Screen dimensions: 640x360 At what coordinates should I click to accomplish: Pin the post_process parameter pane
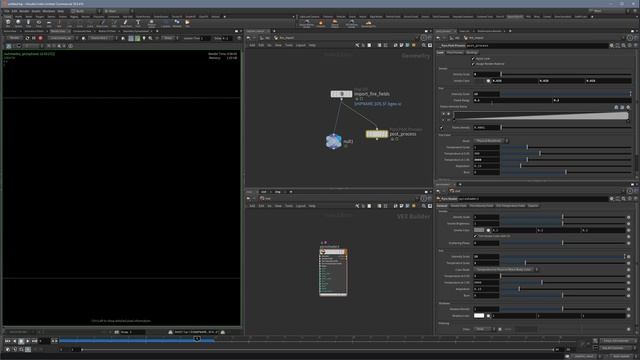point(630,38)
